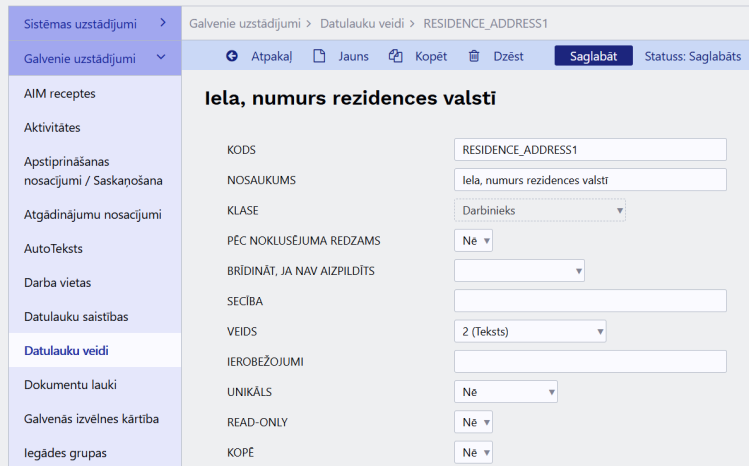The width and height of the screenshot is (749, 466).
Task: Click the Jauns new document icon
Action: [x=319, y=56]
